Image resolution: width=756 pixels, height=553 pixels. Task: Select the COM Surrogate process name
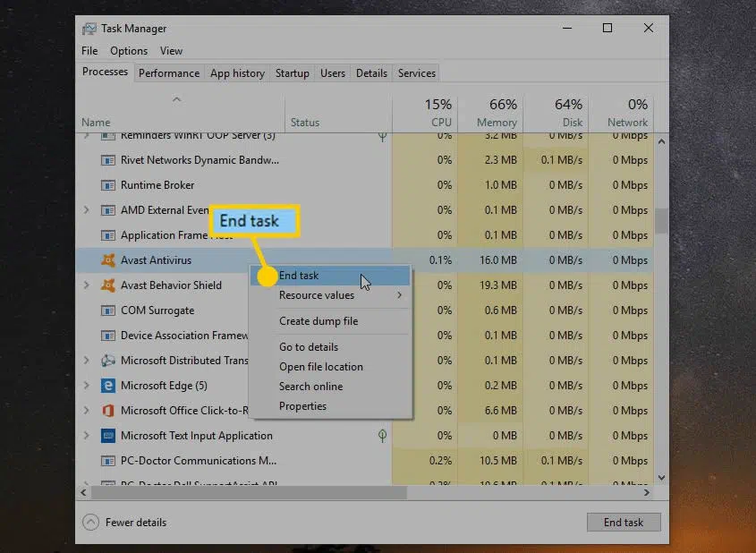coord(157,311)
